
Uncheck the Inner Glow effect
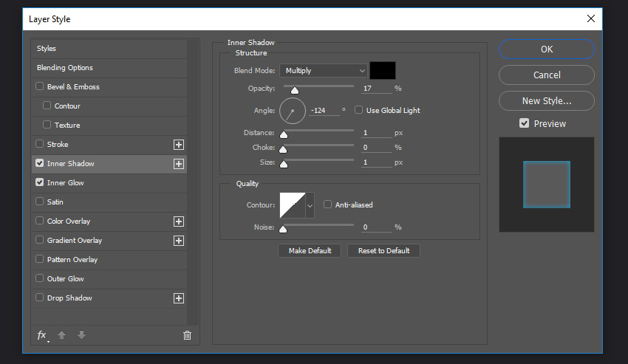(39, 182)
